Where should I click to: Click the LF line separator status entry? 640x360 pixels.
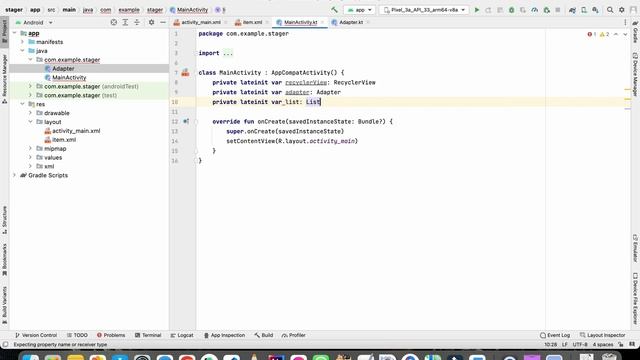[x=565, y=344]
